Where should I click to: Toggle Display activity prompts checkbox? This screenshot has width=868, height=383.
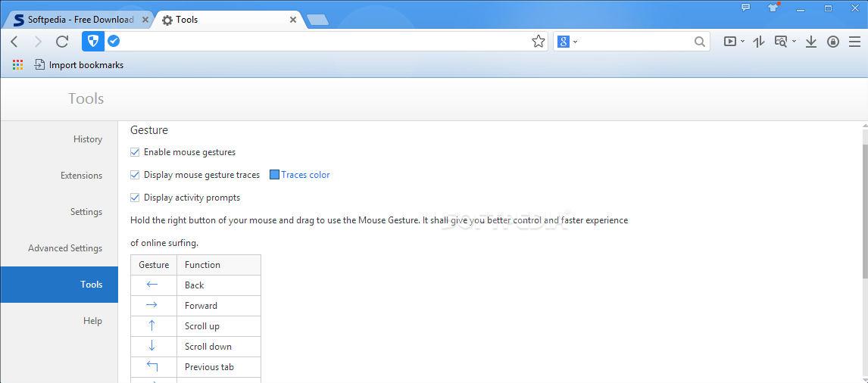[x=135, y=198]
